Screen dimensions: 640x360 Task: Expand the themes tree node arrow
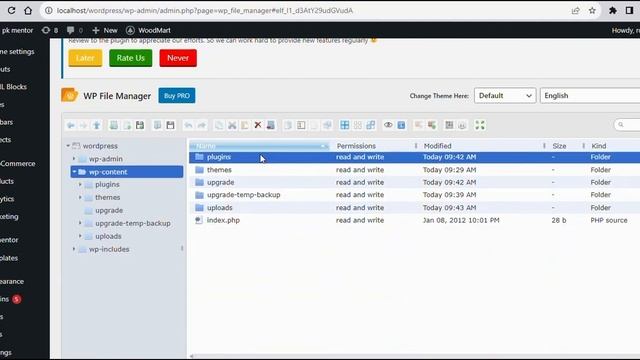click(80, 197)
